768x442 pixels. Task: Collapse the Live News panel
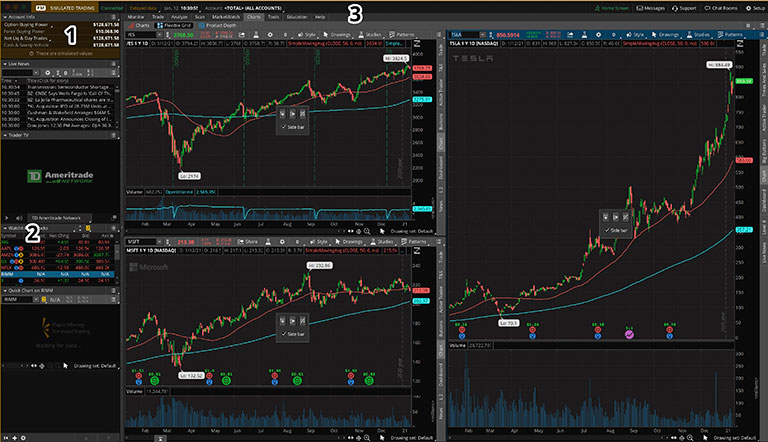click(5, 64)
